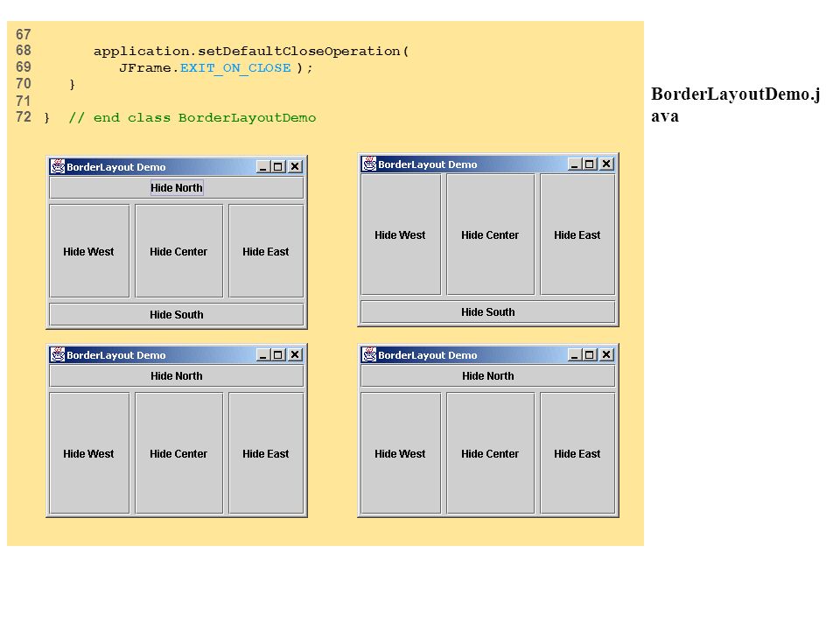Click Hide Center in bottom-left window

coord(178,453)
